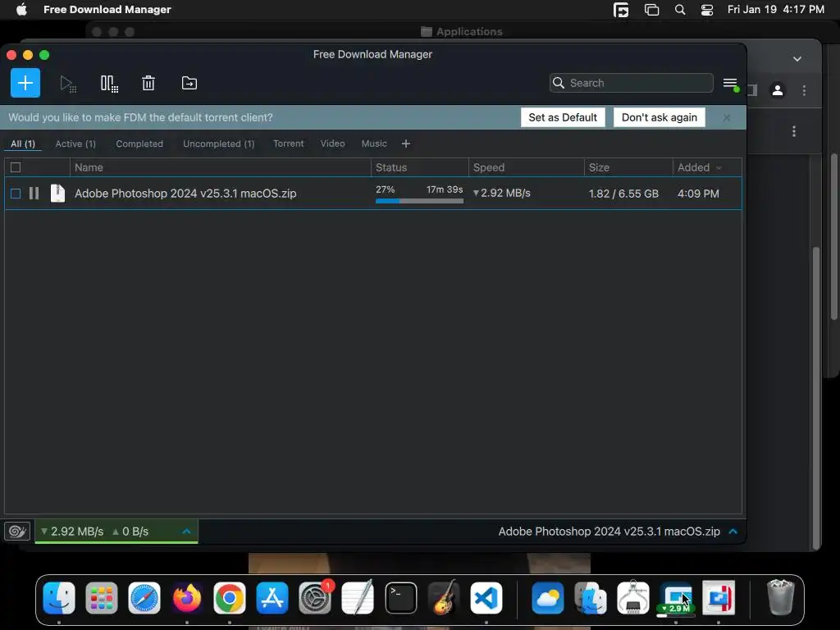The width and height of the screenshot is (840, 630).
Task: Open Visual Studio Code from the dock
Action: point(486,598)
